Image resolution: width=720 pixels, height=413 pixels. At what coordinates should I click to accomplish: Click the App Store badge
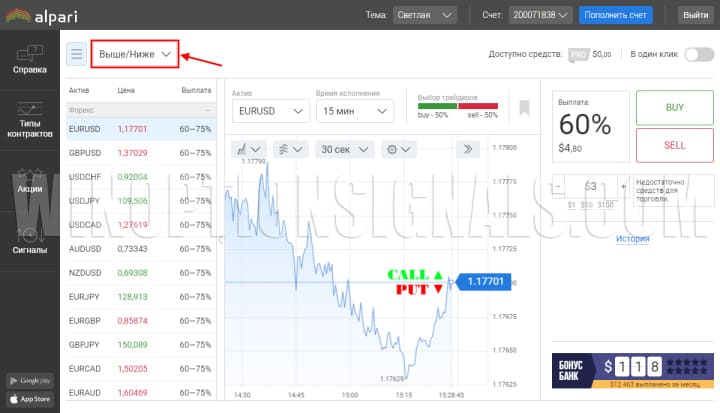29,398
